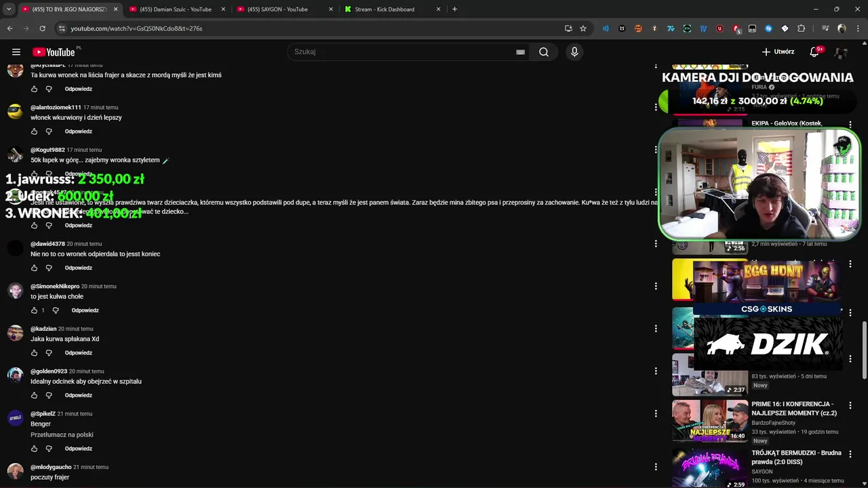
Task: Click the Chrome profile avatar
Action: [842, 28]
